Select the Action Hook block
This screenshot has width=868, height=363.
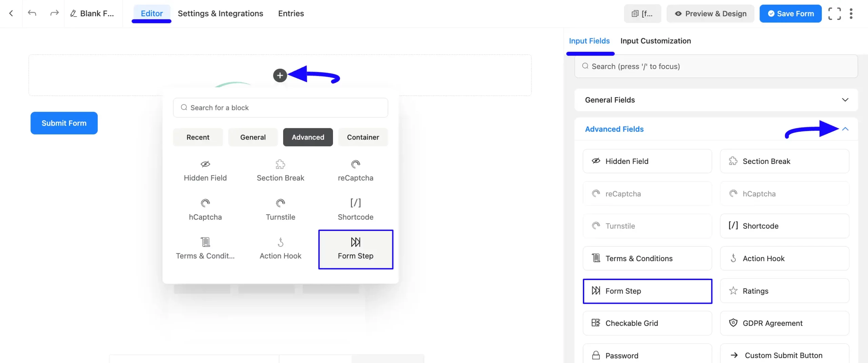click(280, 248)
